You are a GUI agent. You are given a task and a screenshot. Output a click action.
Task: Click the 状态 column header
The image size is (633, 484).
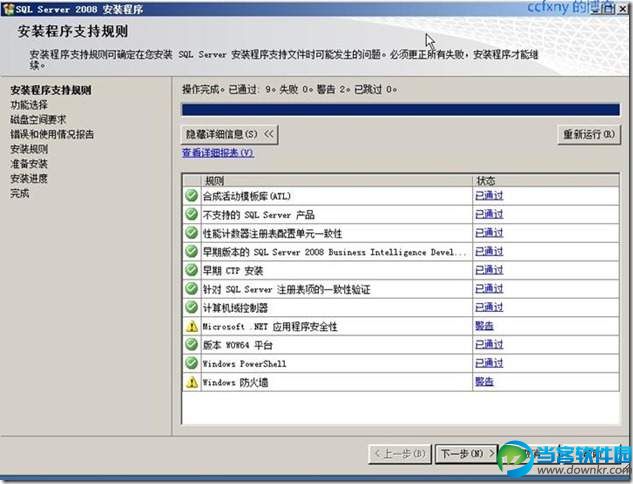546,180
